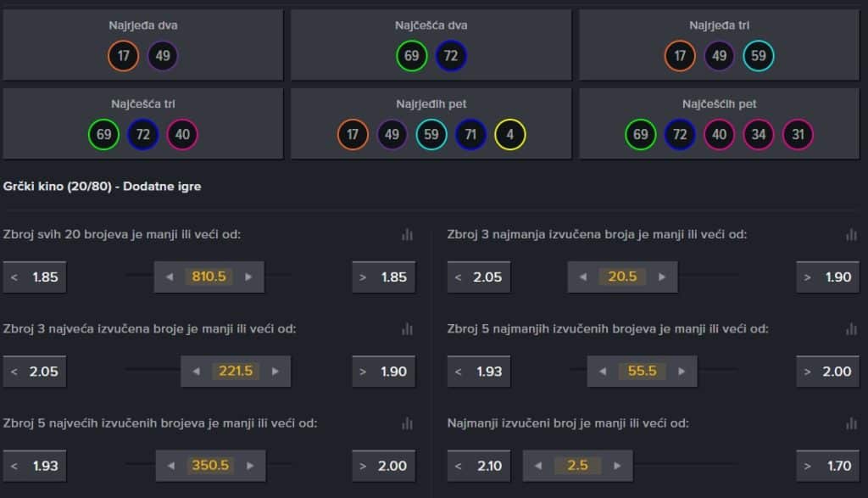868x498 pixels.
Task: Open stats chart for 3 largest numbers sum
Action: (x=407, y=328)
